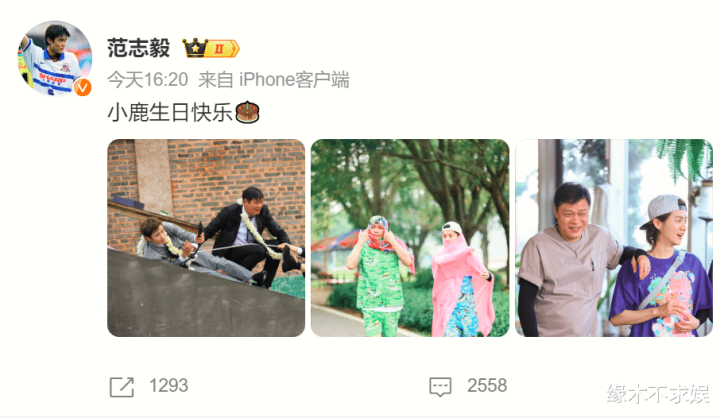Open the photo with purple shirt person
This screenshot has height=418, width=720.
[614, 238]
